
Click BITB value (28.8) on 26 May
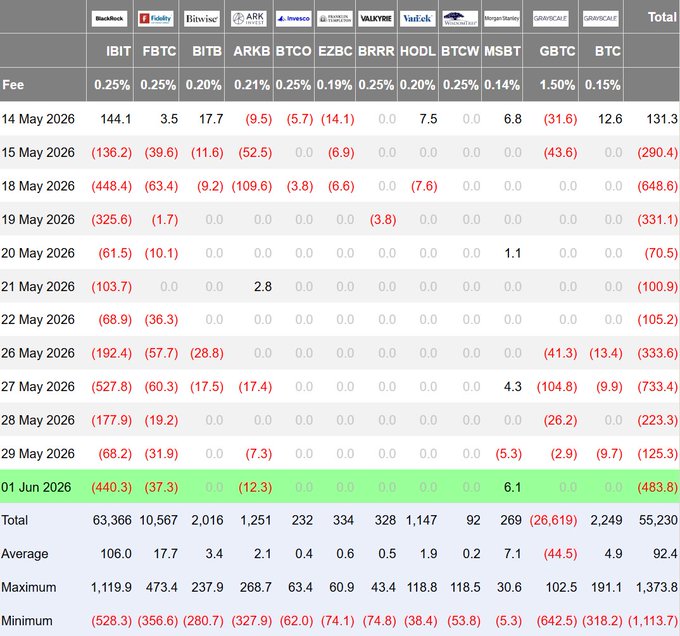(207, 353)
